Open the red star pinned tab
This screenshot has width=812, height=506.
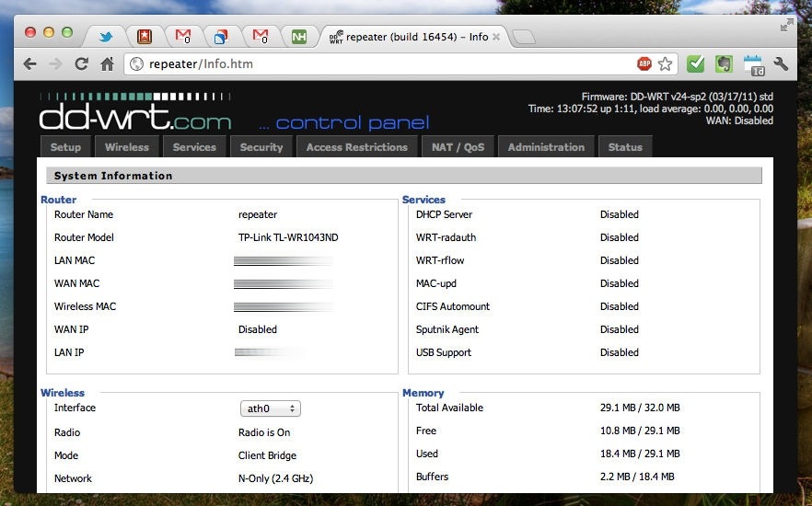click(x=145, y=36)
